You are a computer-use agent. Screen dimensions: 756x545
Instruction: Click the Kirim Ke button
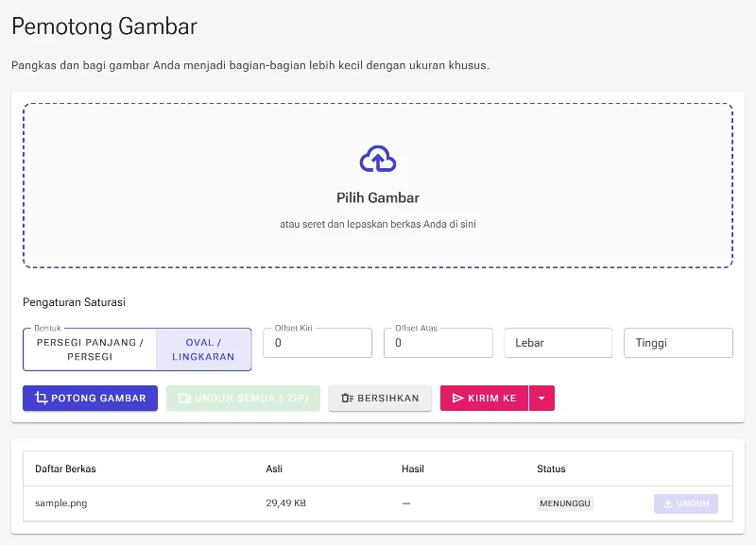click(x=484, y=398)
